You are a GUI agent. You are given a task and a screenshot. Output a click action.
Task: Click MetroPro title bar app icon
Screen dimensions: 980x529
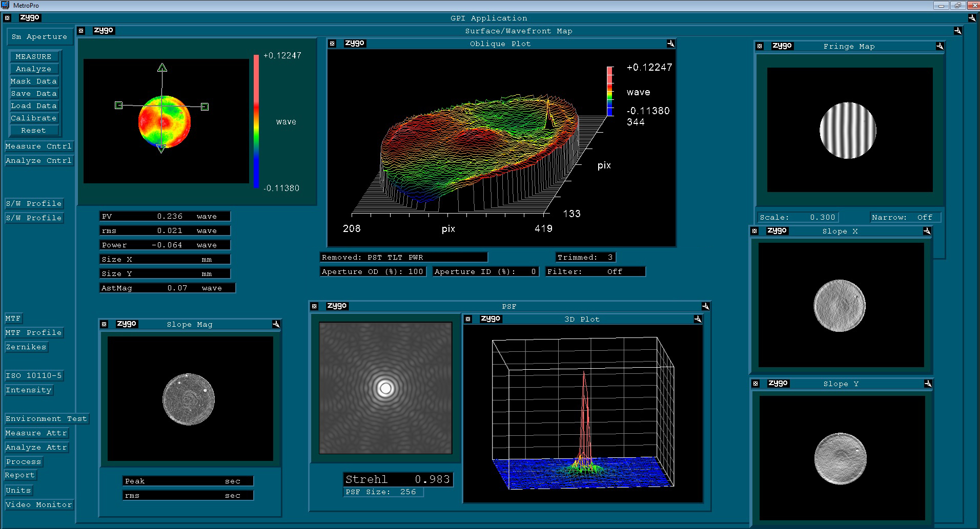(x=6, y=5)
